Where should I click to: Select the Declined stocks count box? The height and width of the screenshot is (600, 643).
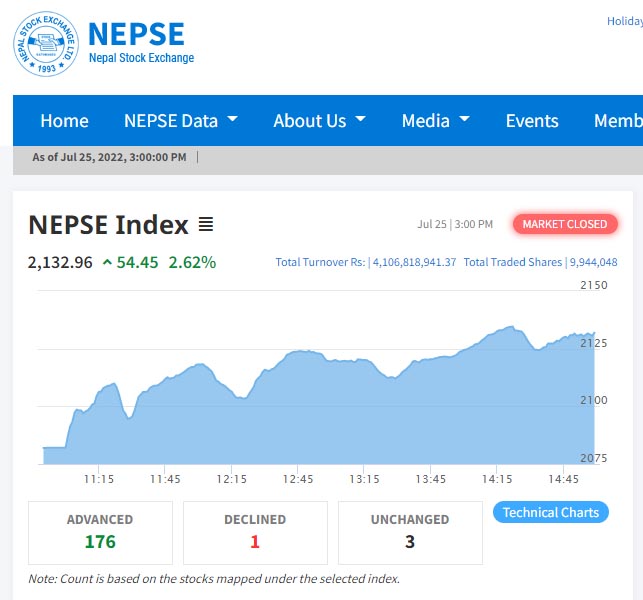click(x=255, y=532)
